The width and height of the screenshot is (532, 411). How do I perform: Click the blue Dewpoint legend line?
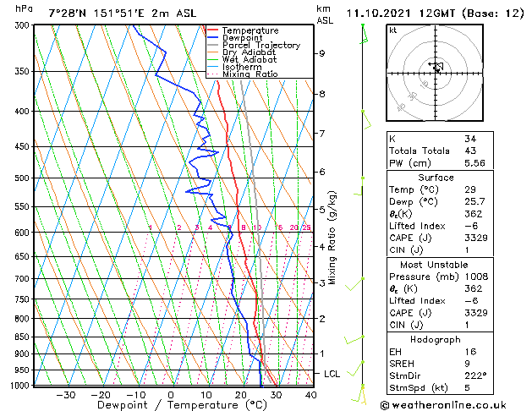coord(213,38)
